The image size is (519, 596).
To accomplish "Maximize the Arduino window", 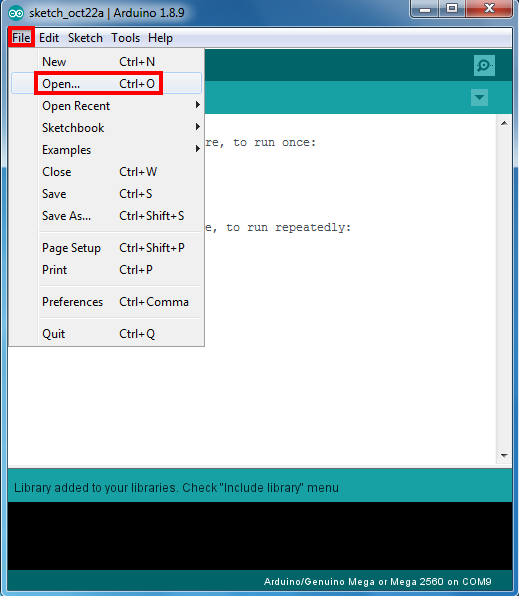I will [x=452, y=8].
